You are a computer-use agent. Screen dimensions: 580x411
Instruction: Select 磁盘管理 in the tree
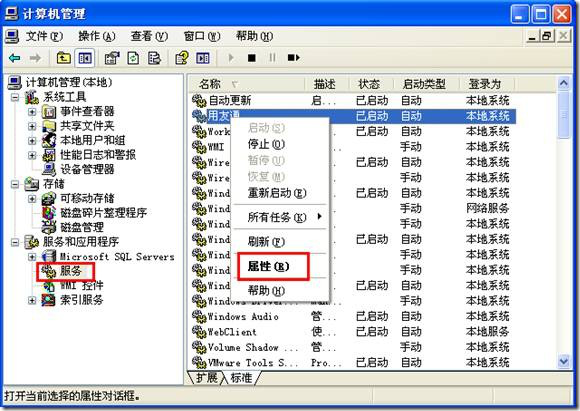[x=82, y=227]
